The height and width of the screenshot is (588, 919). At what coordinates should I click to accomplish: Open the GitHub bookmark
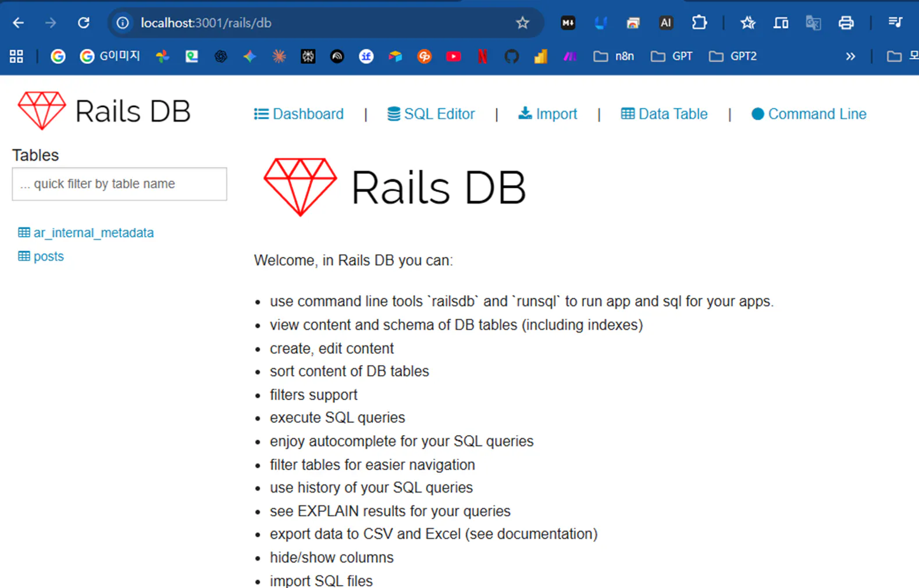(511, 56)
